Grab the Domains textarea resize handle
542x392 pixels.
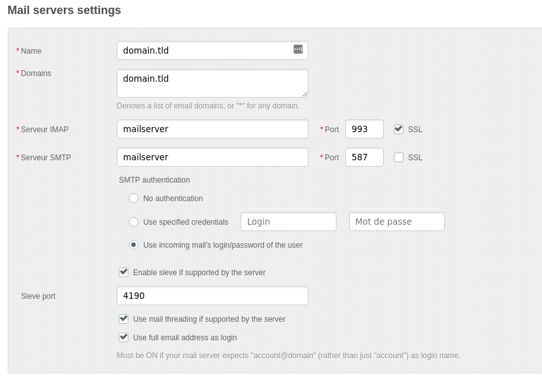tap(305, 94)
